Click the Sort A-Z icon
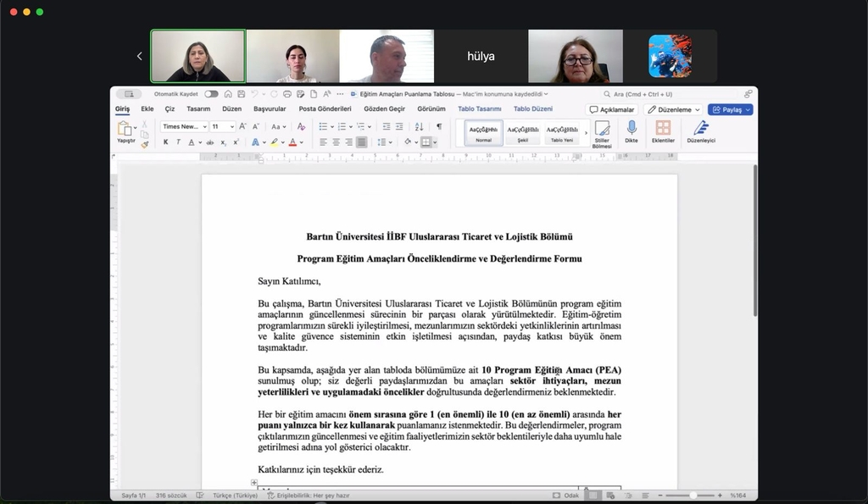868x504 pixels. [419, 127]
